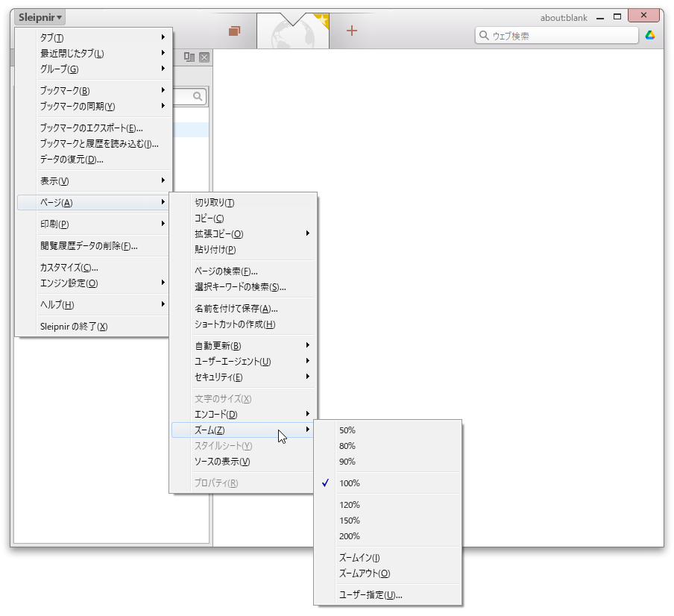Expand the 印刷(P) submenu

pyautogui.click(x=94, y=224)
